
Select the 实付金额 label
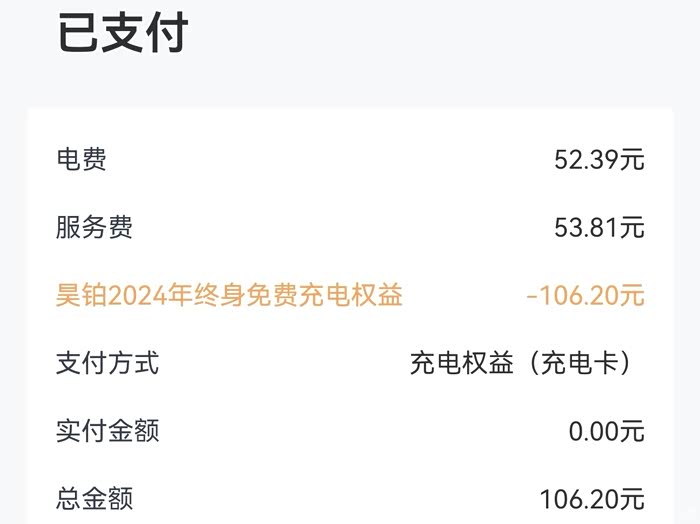tap(107, 431)
